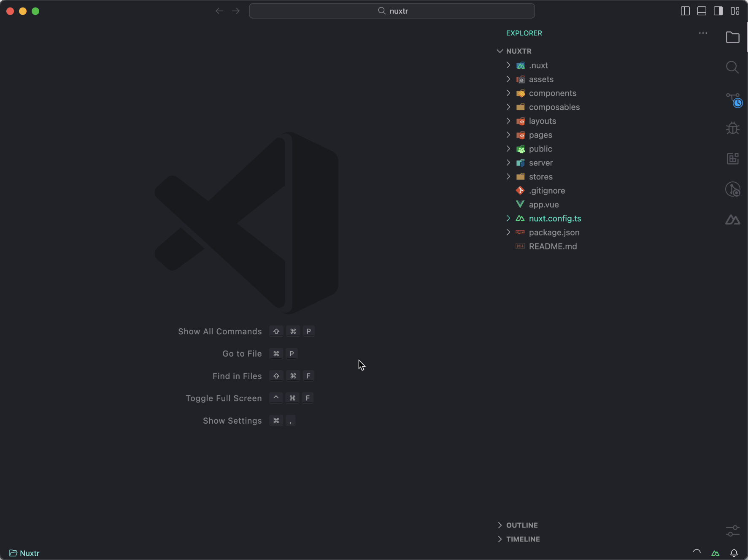The width and height of the screenshot is (748, 560).
Task: Toggle the primary side bar layout
Action: pos(685,11)
